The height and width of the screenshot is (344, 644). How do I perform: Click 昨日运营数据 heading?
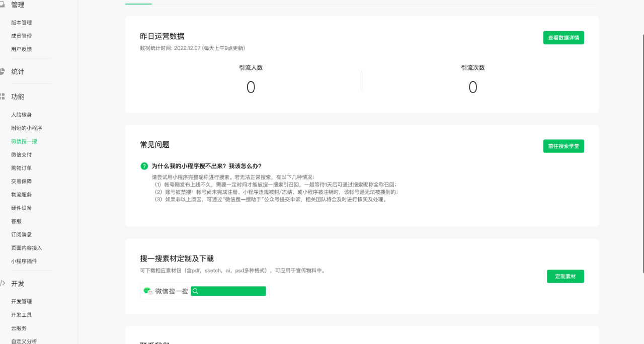162,36
